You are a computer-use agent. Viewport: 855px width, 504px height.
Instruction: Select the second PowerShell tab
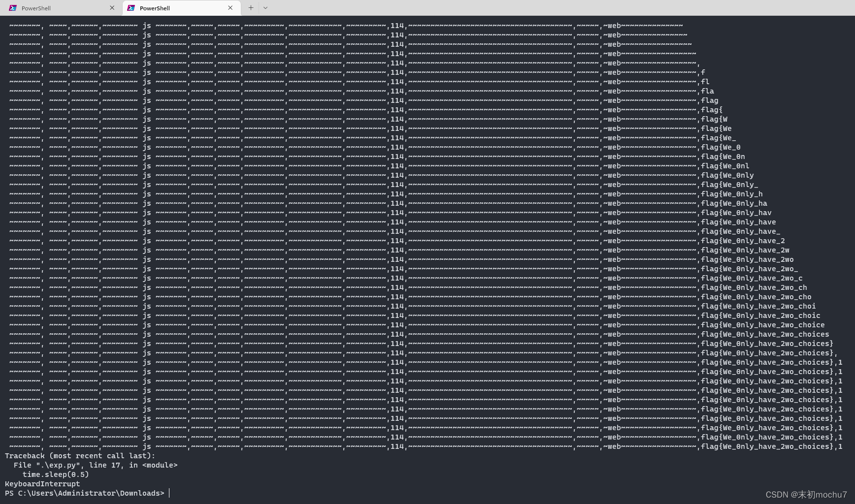tap(181, 8)
